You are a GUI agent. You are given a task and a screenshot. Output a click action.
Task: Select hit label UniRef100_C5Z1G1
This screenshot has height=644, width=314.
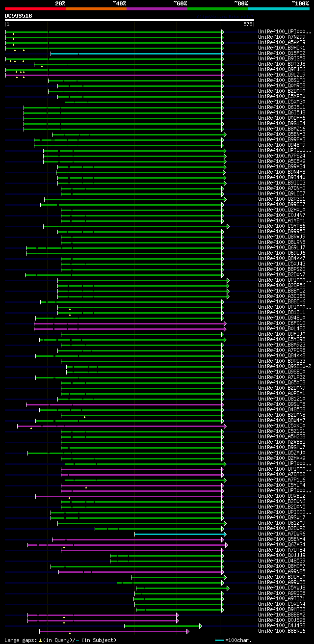click(282, 431)
